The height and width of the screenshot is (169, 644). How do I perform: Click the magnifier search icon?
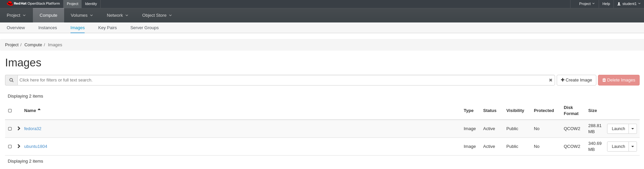(x=11, y=80)
